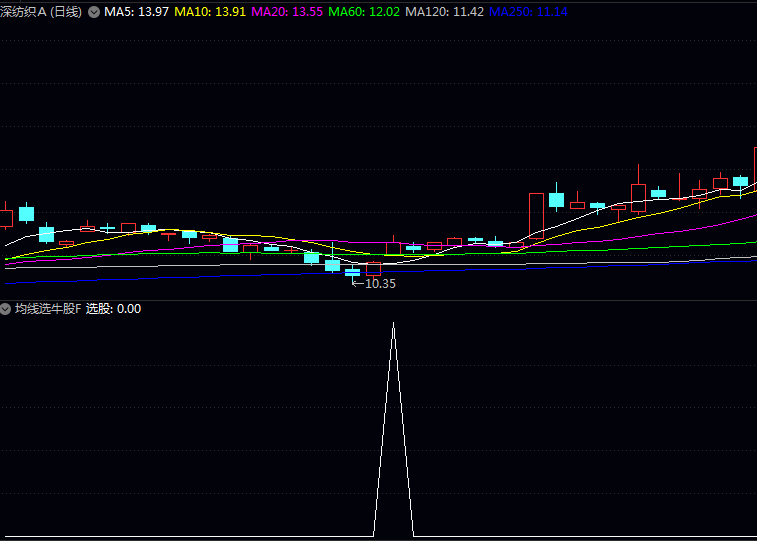This screenshot has height=541, width=757.
Task: Select the MA5: 13.97 indicator label
Action: coord(136,12)
